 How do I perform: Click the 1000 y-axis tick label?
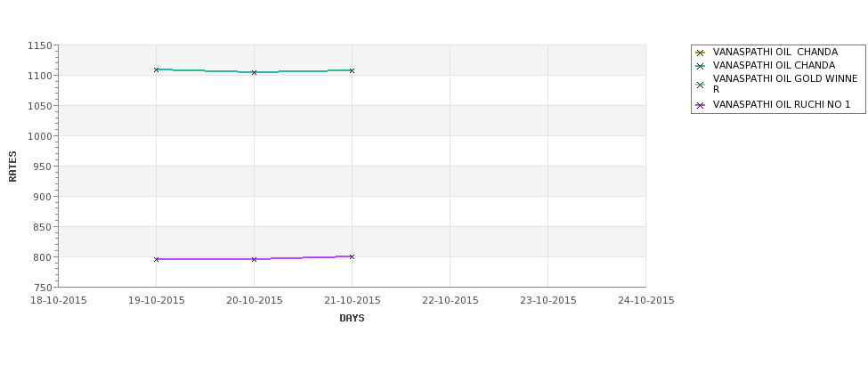pos(40,136)
